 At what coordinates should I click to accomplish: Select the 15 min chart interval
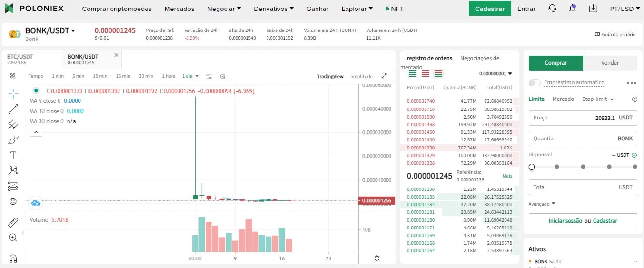click(123, 76)
